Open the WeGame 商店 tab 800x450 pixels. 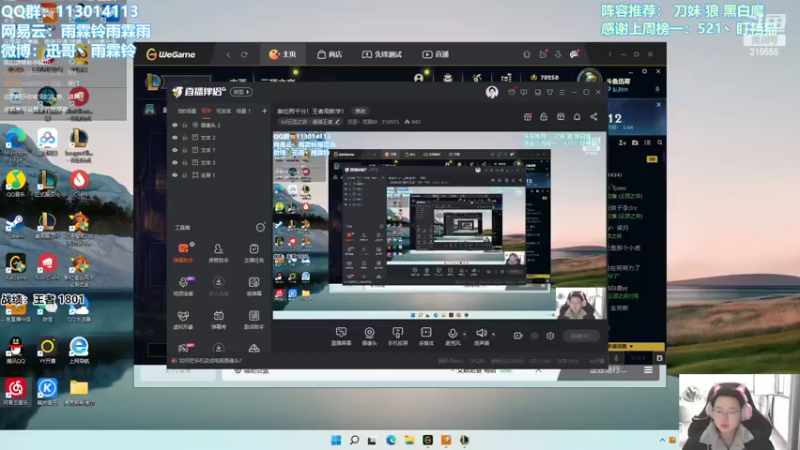click(330, 54)
